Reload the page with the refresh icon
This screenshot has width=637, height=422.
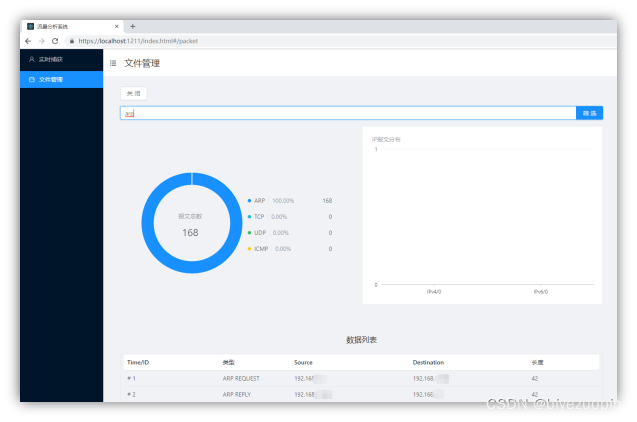pyautogui.click(x=55, y=41)
